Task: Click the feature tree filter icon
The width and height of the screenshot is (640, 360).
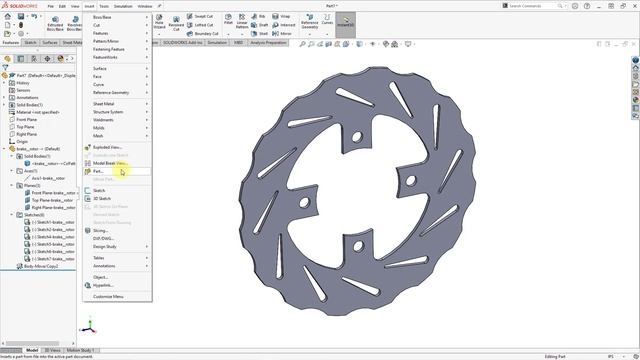Action: (x=5, y=67)
